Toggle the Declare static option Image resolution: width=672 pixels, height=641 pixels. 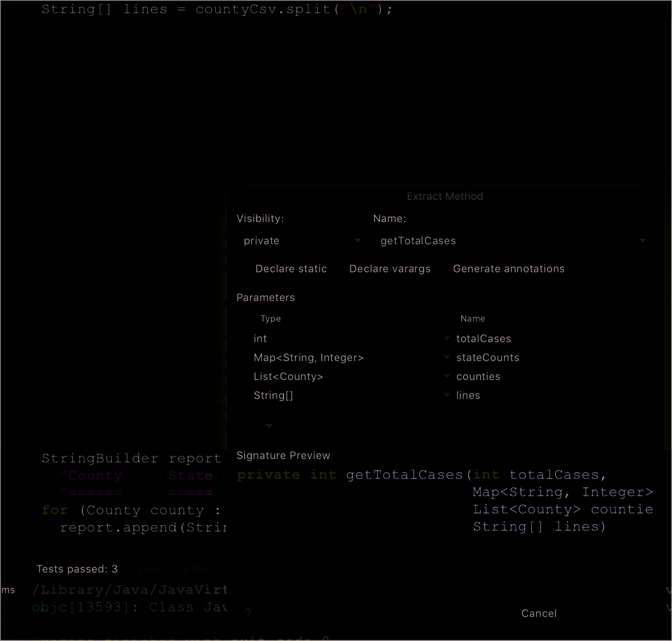(291, 269)
